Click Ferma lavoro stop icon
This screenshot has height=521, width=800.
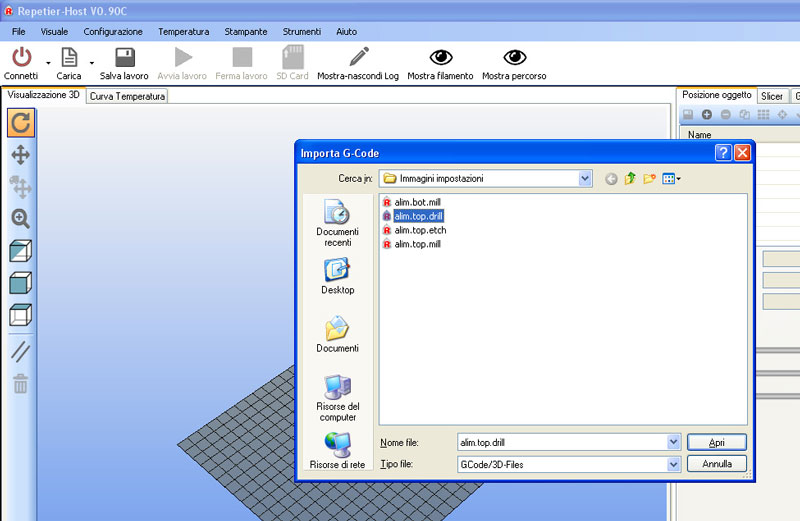pyautogui.click(x=242, y=57)
